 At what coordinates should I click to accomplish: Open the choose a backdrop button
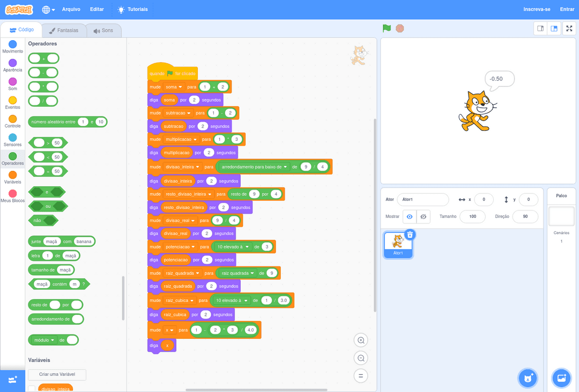coord(561,378)
